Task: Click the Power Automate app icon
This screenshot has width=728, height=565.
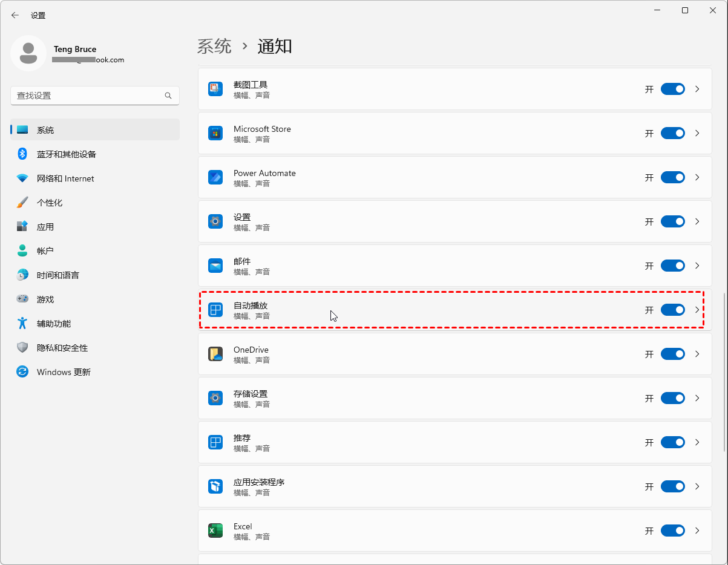Action: point(215,177)
